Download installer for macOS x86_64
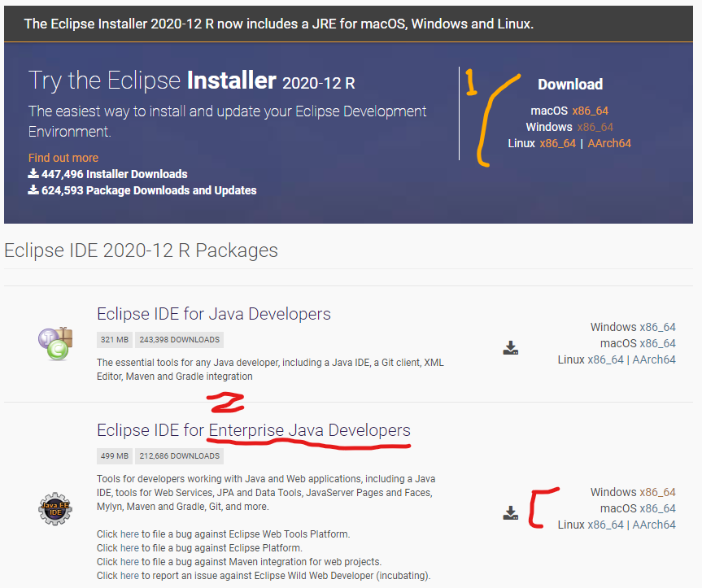This screenshot has height=588, width=702. (x=590, y=111)
